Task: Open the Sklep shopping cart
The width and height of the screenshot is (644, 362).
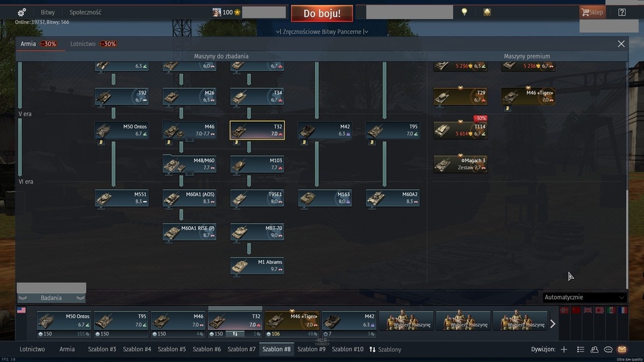Action: 592,12
